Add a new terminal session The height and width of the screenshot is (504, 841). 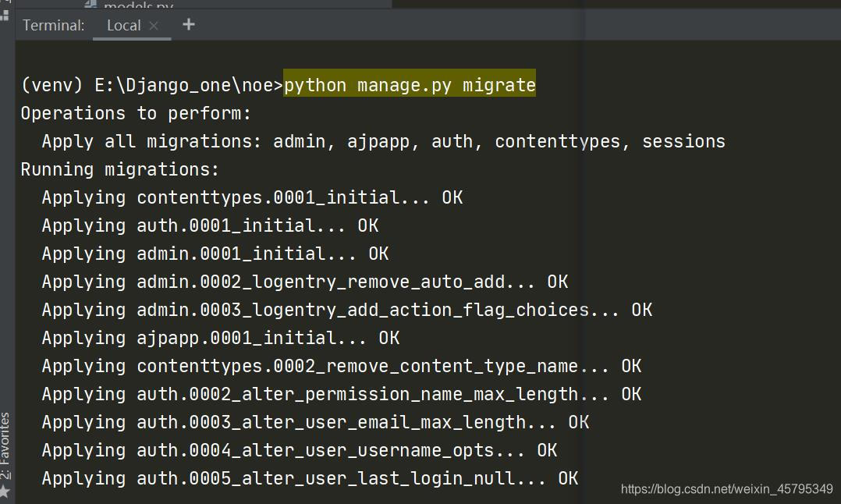coord(188,24)
